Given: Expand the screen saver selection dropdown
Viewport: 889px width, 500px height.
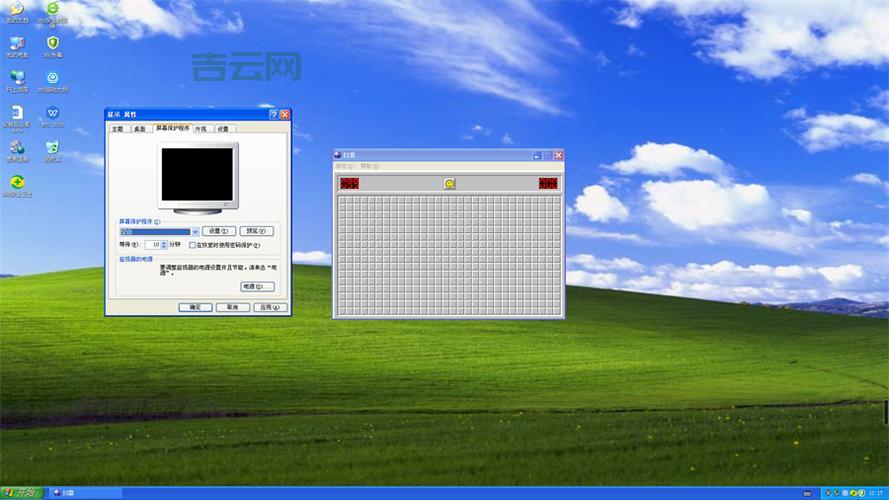Looking at the screenshot, I should click(x=194, y=231).
